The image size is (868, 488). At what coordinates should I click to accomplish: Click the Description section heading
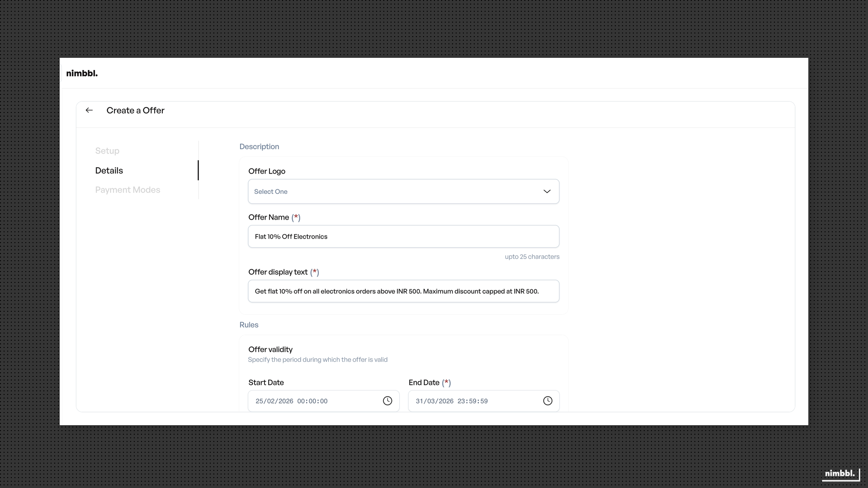pyautogui.click(x=259, y=146)
